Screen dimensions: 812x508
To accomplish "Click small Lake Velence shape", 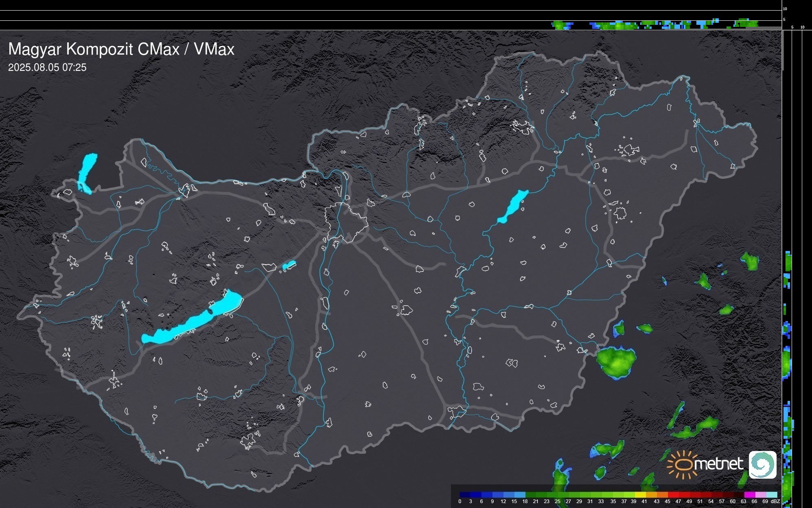I will point(289,265).
